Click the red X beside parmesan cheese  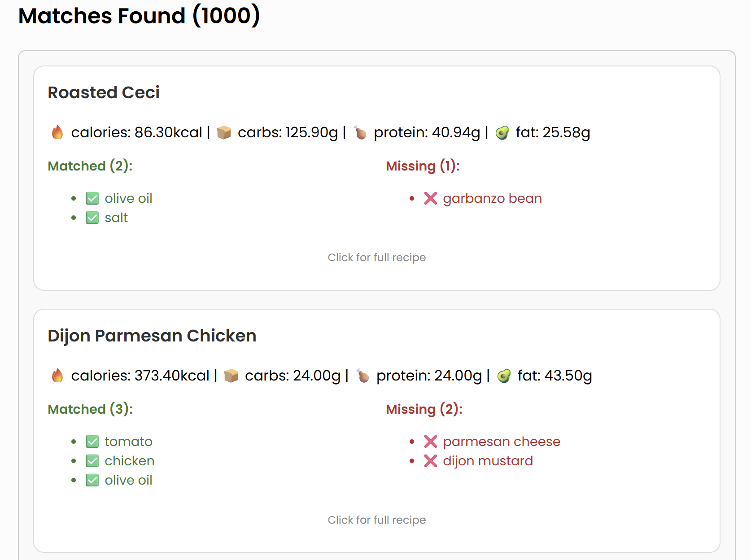[x=430, y=442]
